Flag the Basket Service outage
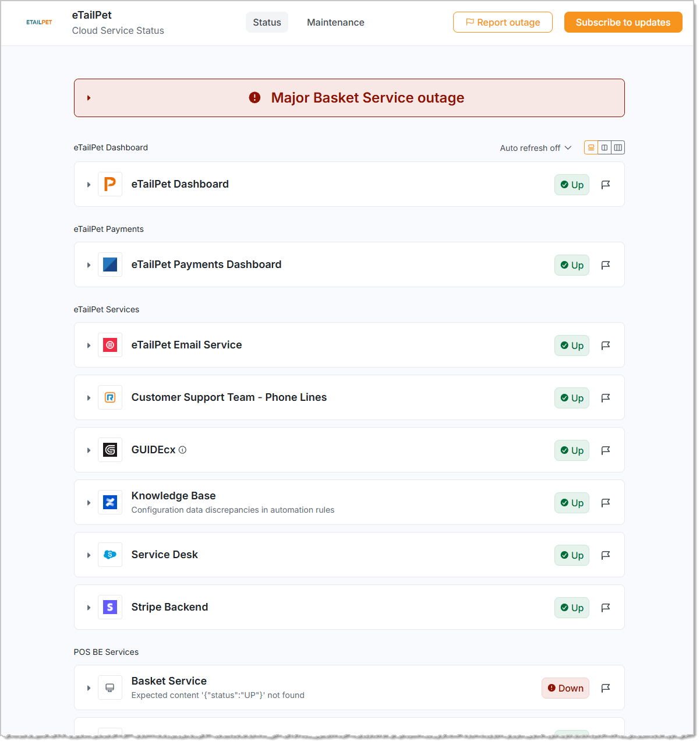 point(606,688)
